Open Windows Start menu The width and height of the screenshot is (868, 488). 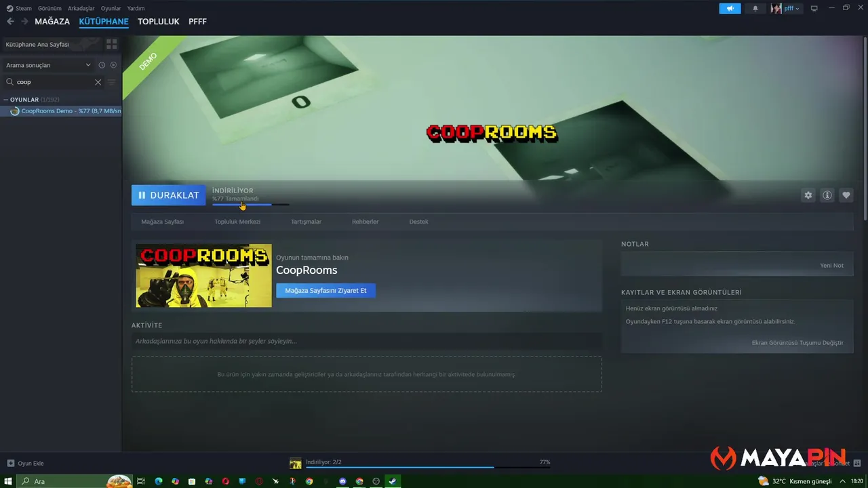tap(8, 481)
